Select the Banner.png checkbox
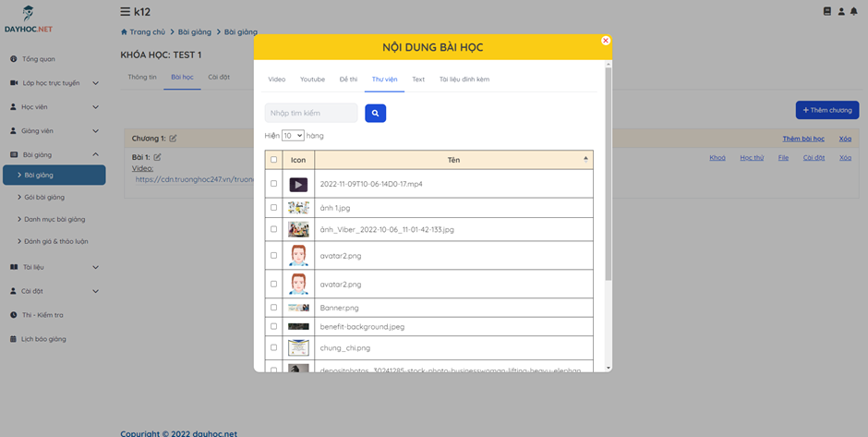The width and height of the screenshot is (868, 437). 273,308
